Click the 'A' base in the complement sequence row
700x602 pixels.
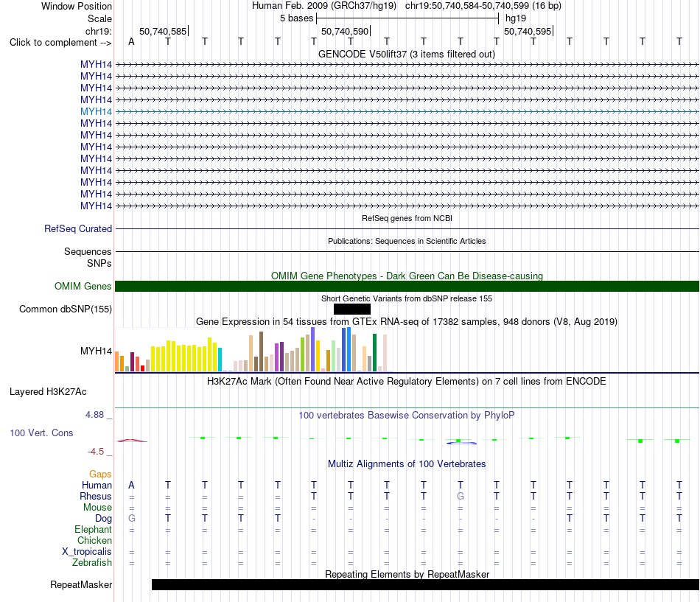[131, 41]
